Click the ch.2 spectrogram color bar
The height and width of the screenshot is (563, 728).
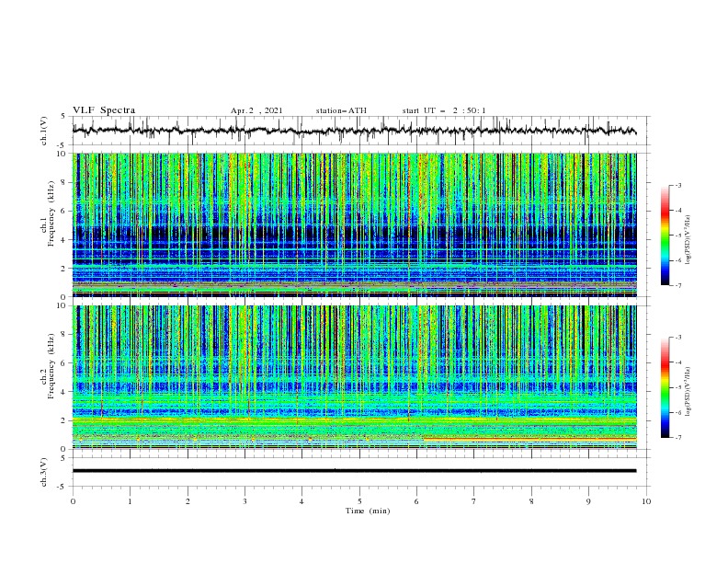pos(665,387)
